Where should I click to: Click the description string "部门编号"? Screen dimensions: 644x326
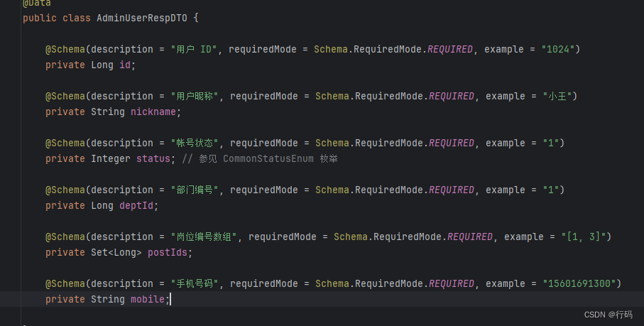click(x=195, y=190)
